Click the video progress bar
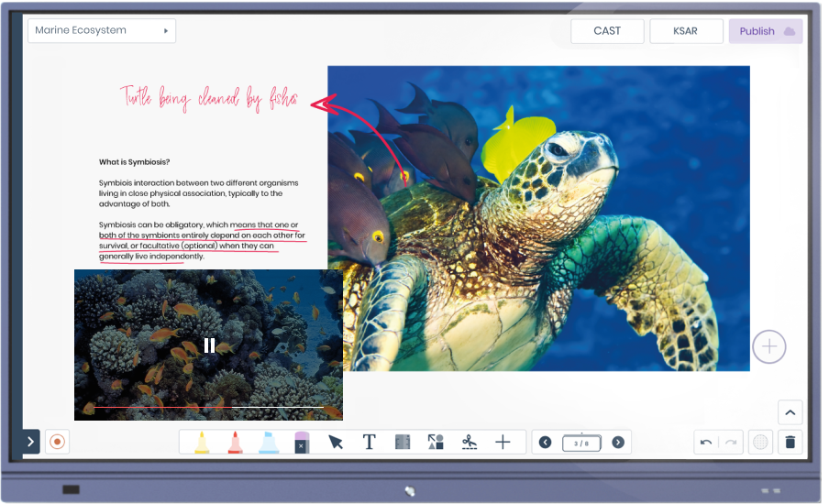 208,407
